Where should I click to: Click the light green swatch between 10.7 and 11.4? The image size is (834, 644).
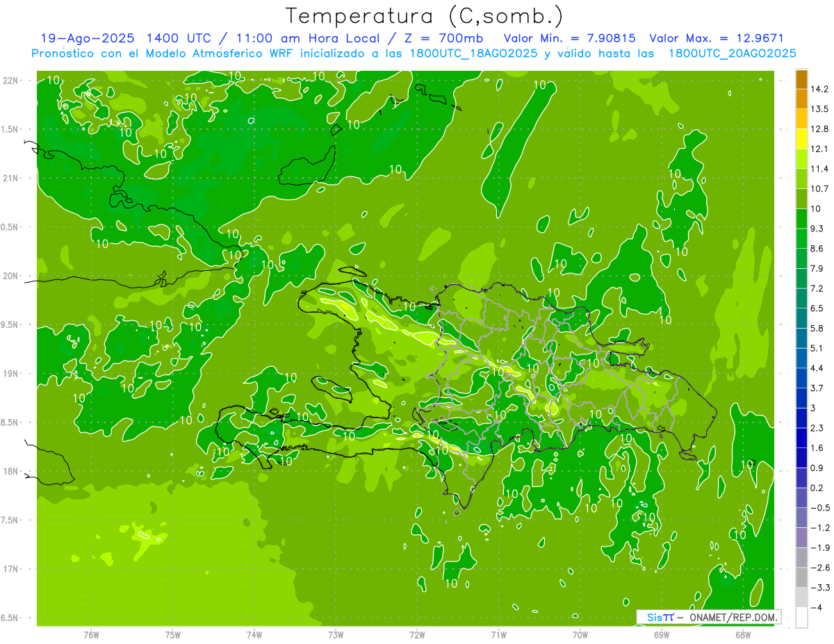(x=801, y=179)
